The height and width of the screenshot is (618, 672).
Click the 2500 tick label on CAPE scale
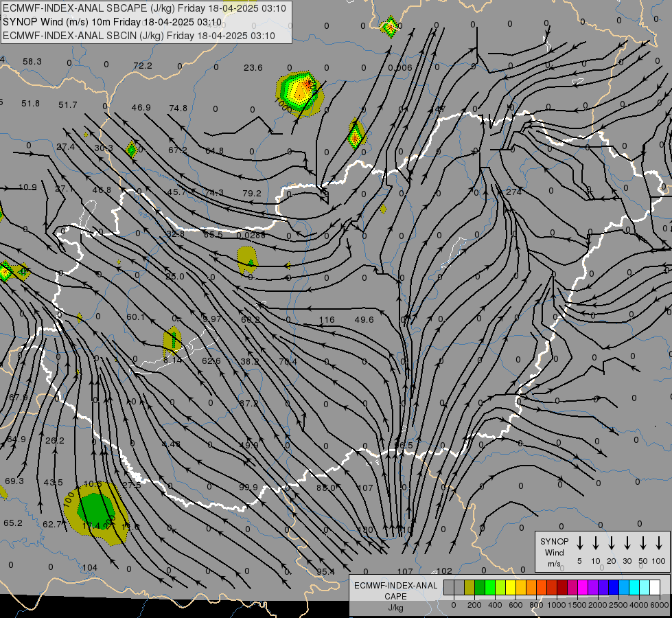click(619, 605)
